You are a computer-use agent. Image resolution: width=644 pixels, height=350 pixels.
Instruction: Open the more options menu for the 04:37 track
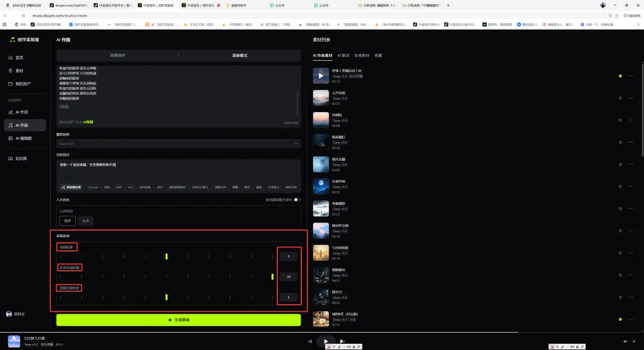[631, 275]
